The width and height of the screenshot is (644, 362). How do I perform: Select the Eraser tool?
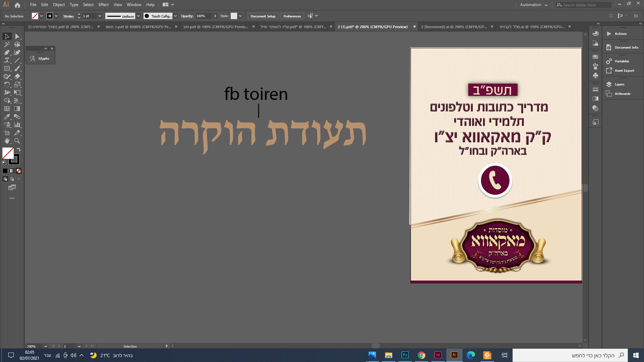pos(17,76)
